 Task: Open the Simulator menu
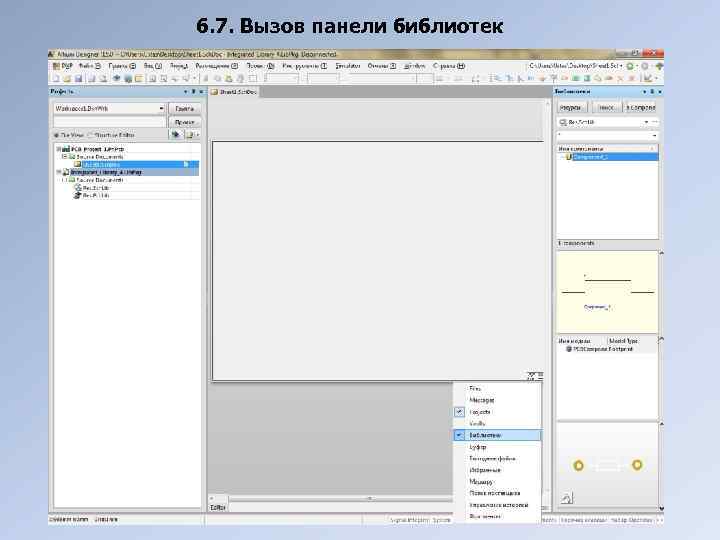pyautogui.click(x=348, y=66)
